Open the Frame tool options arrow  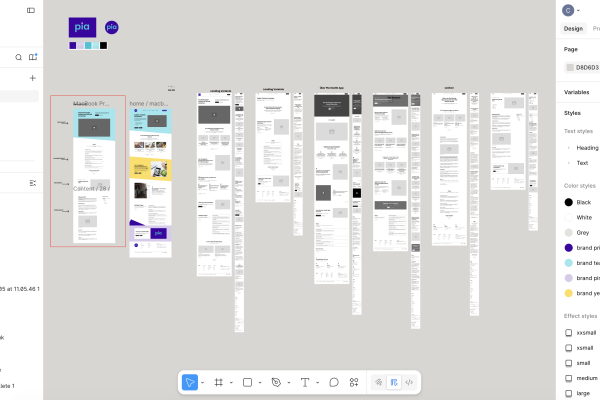coord(231,382)
